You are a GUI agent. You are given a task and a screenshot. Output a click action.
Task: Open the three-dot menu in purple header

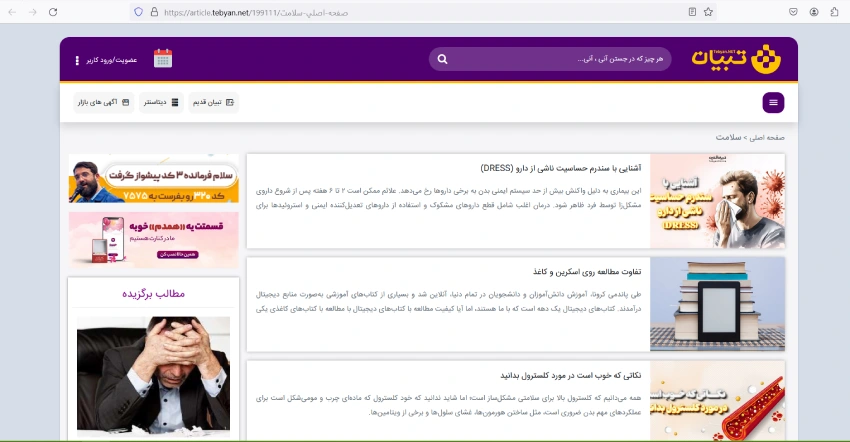(x=77, y=60)
